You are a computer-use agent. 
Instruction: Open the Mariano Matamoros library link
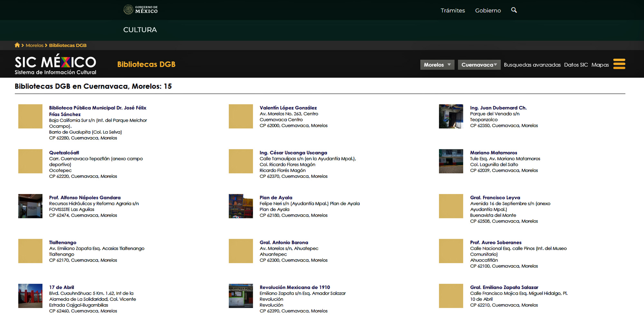(x=494, y=153)
